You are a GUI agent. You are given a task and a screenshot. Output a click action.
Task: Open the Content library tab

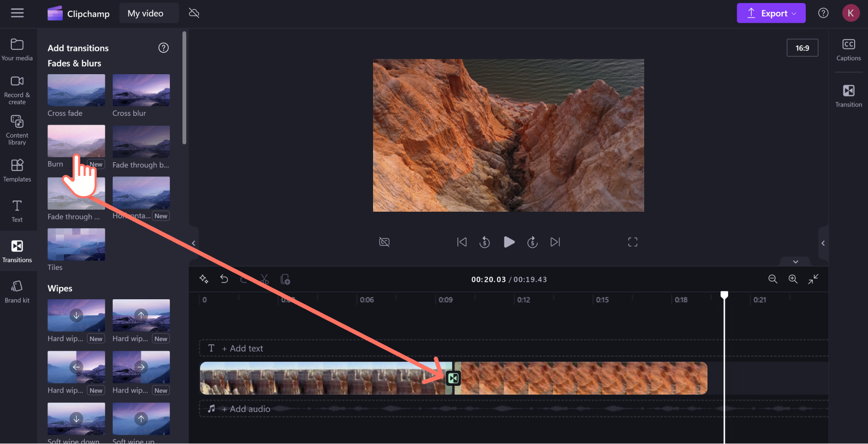pos(17,130)
